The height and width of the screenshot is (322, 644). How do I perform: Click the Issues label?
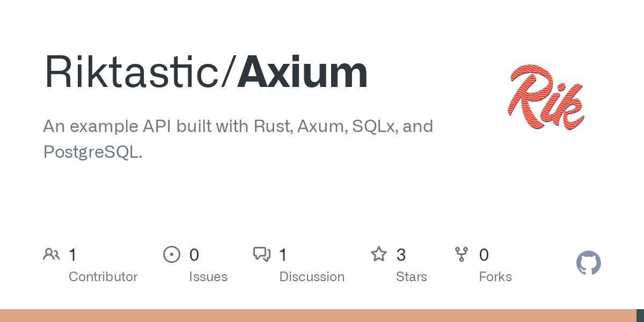tap(208, 277)
